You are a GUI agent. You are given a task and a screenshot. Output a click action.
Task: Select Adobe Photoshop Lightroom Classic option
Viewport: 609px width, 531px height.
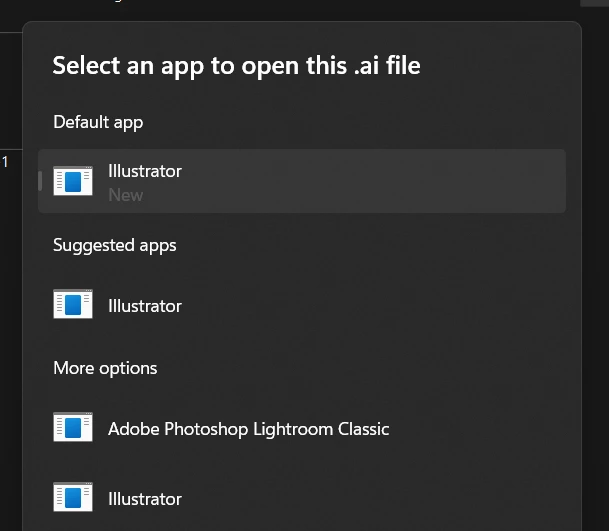302,427
